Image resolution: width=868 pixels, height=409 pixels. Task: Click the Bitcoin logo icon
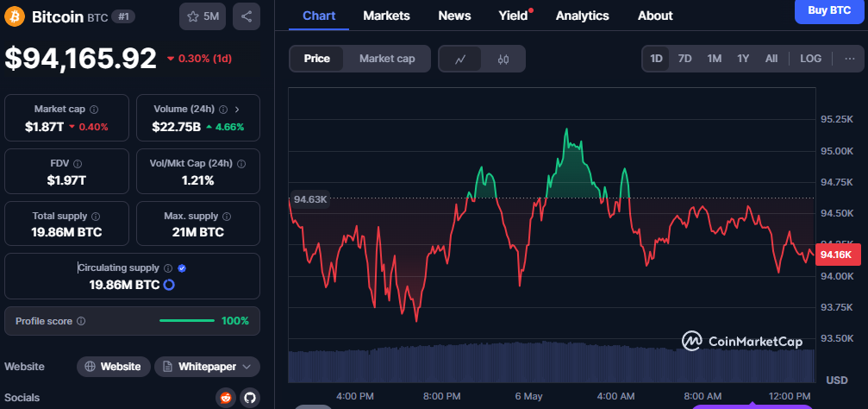pos(15,16)
